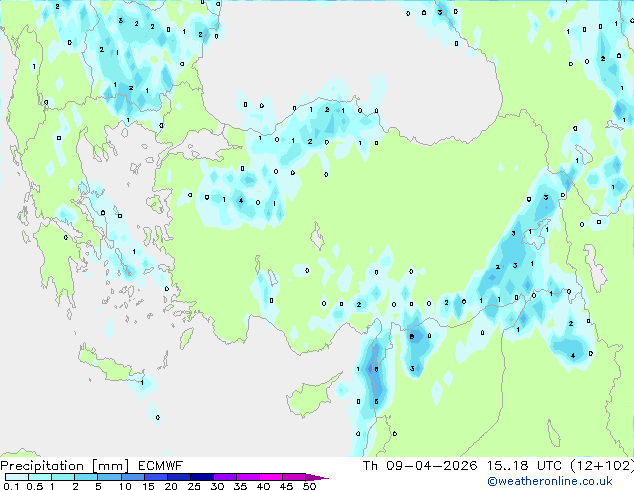Select the 2–5 mm legend color box
The image size is (634, 490).
(x=86, y=477)
